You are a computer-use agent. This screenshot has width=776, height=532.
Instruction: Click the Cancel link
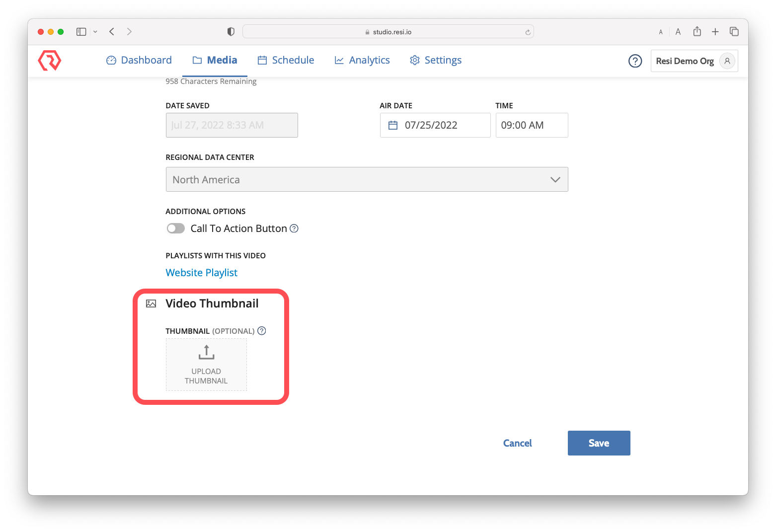tap(518, 443)
